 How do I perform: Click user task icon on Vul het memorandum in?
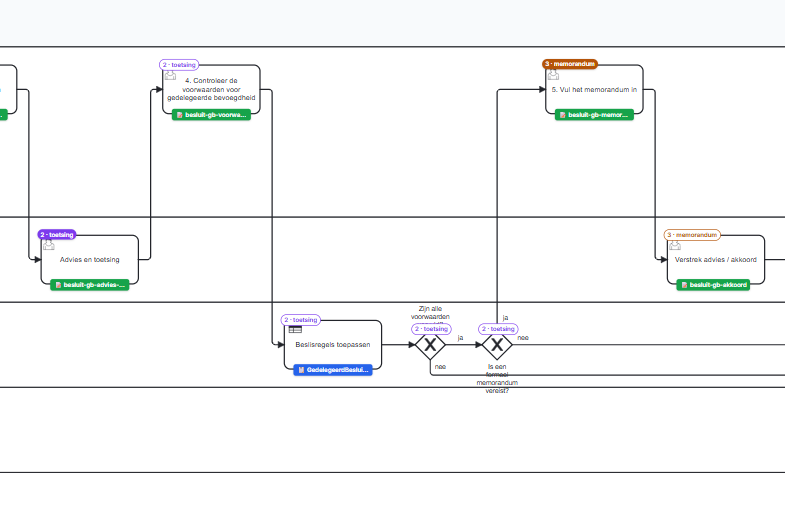tap(553, 75)
